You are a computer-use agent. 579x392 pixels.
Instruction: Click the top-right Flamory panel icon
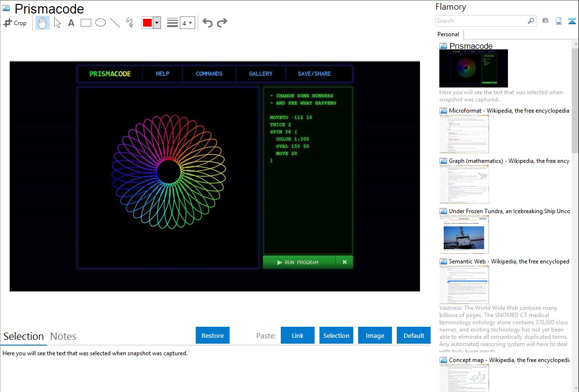click(x=572, y=21)
